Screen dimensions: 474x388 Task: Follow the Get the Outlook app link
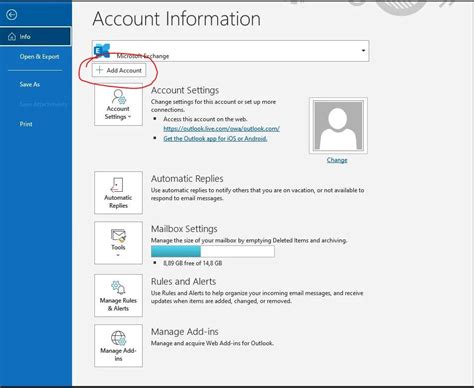click(215, 139)
